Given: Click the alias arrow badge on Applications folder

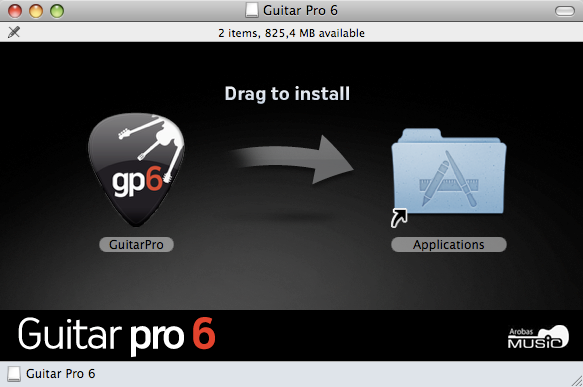Looking at the screenshot, I should pos(399,218).
